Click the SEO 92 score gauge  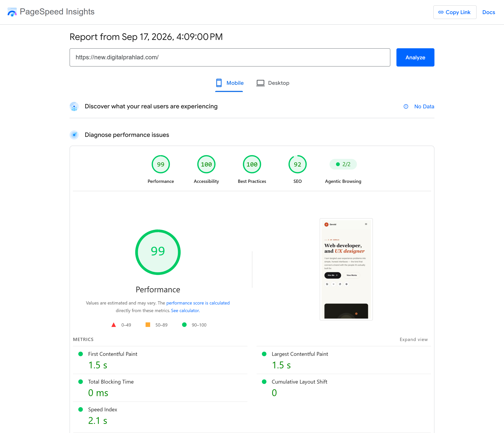[297, 164]
